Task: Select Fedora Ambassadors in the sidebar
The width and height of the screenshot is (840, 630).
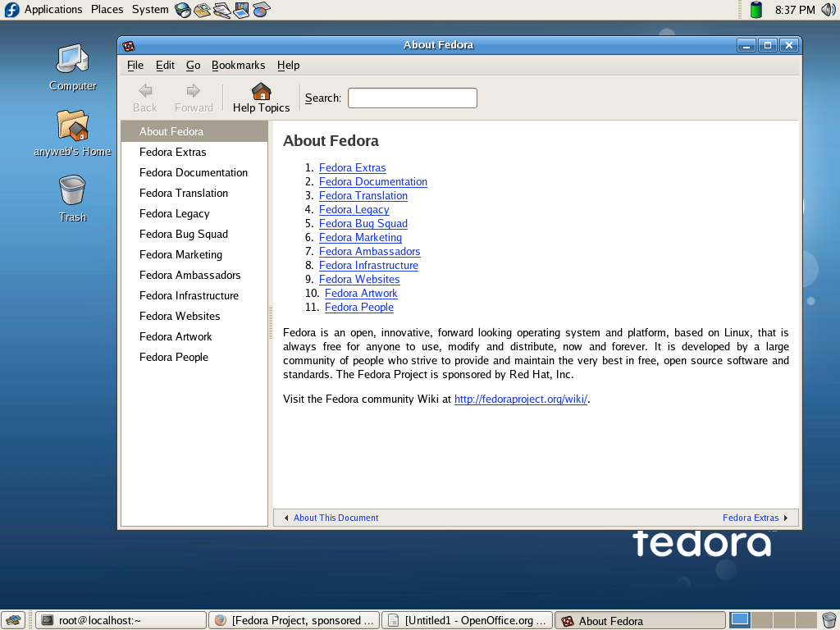Action: 194,276
